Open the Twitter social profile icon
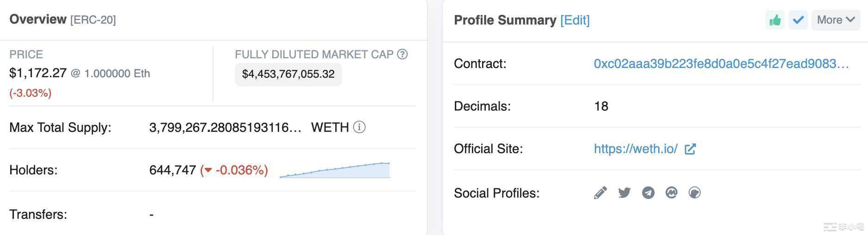The height and width of the screenshot is (235, 868). (x=624, y=193)
